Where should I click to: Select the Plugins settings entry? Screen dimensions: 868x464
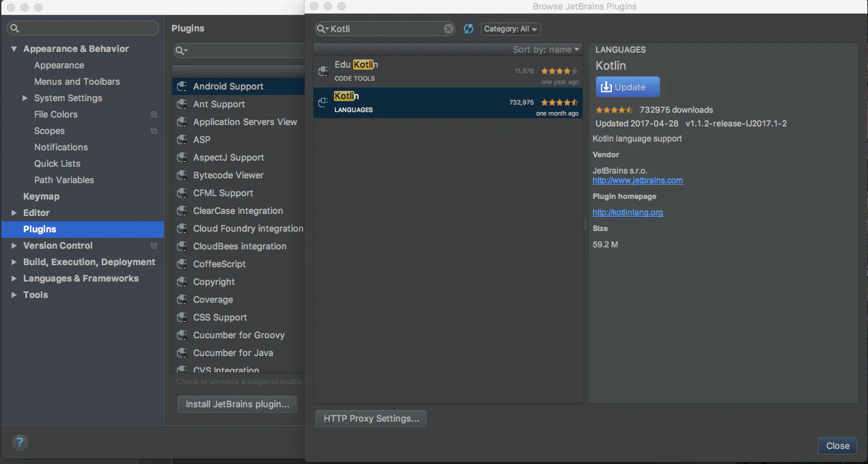82,229
